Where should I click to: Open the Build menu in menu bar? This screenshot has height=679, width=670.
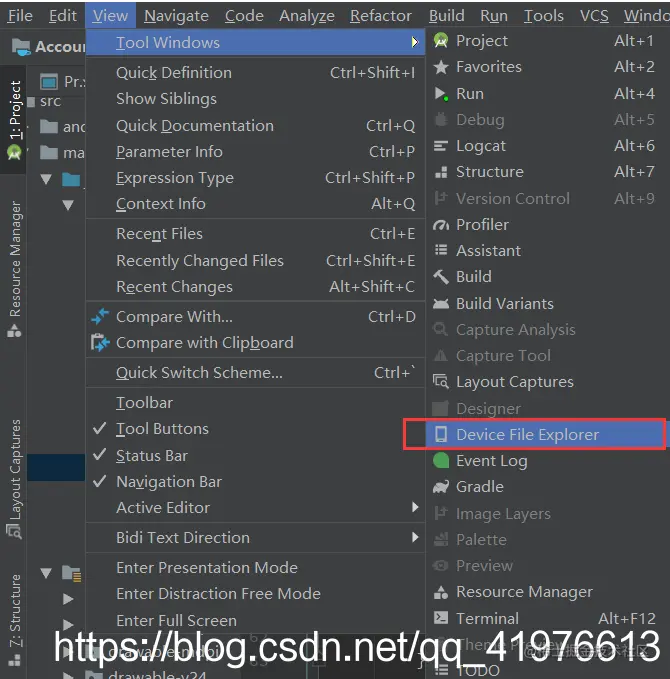pyautogui.click(x=447, y=16)
